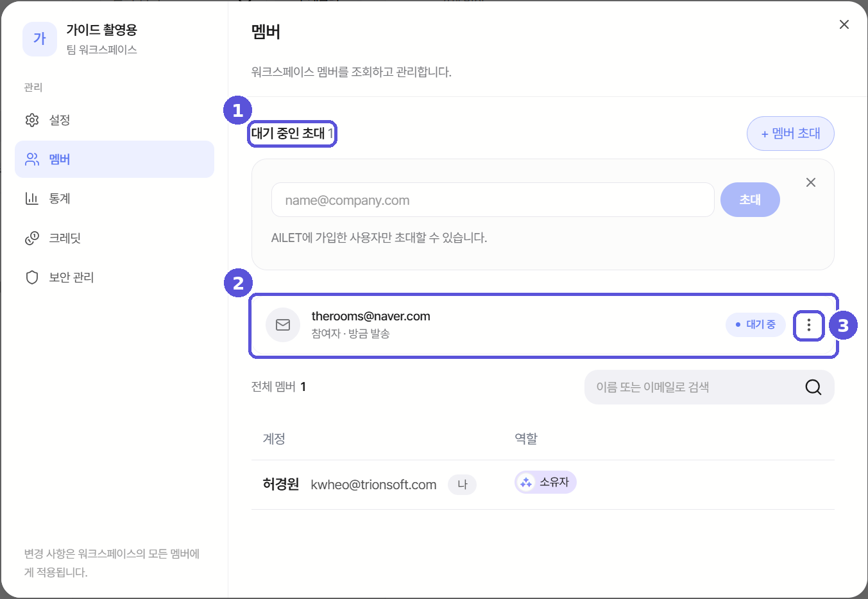Click the 관리 section label
This screenshot has width=868, height=599.
pos(33,87)
